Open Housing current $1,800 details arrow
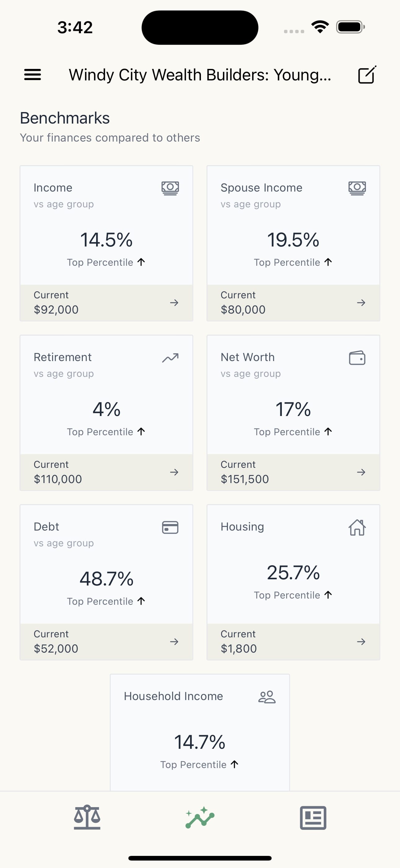This screenshot has width=400, height=868. [361, 642]
